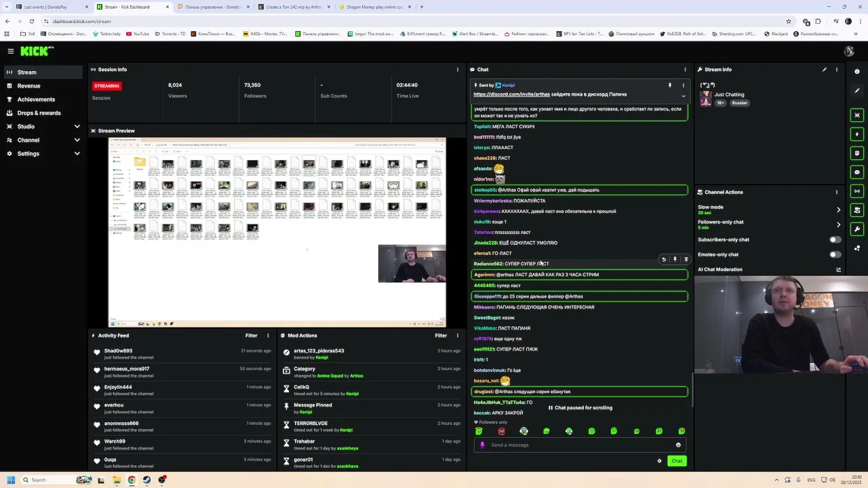
Task: Open Achievements in left sidebar
Action: click(42, 99)
